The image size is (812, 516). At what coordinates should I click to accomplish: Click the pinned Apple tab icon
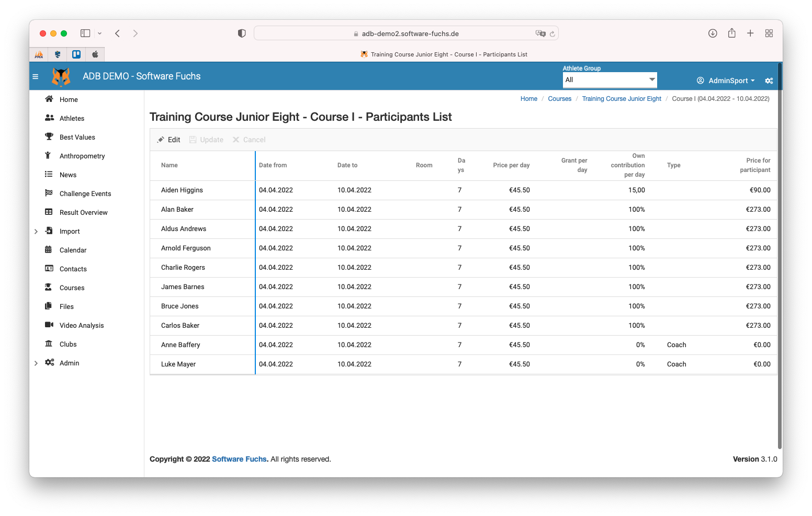pos(95,54)
